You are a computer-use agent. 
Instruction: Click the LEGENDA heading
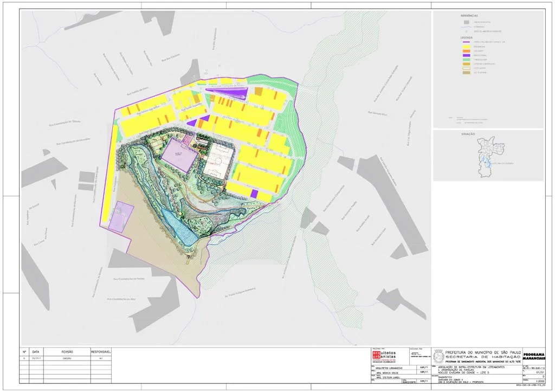[467, 37]
